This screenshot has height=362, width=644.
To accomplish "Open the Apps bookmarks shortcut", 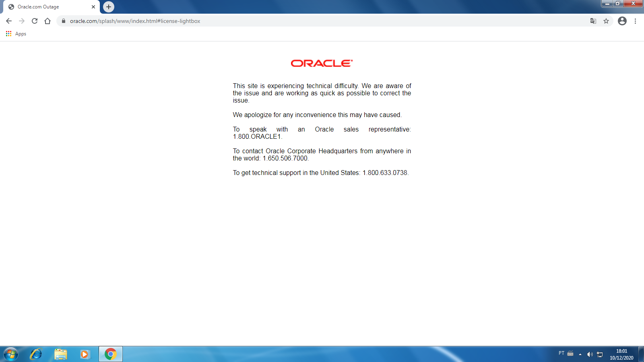I will pos(16,34).
